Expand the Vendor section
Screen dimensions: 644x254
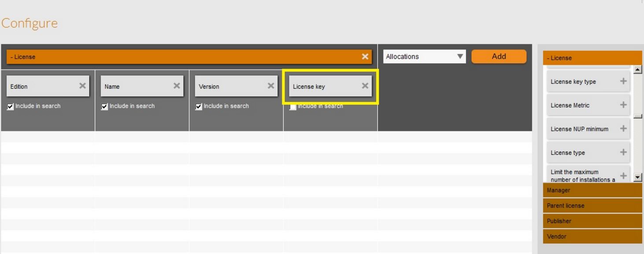(592, 237)
